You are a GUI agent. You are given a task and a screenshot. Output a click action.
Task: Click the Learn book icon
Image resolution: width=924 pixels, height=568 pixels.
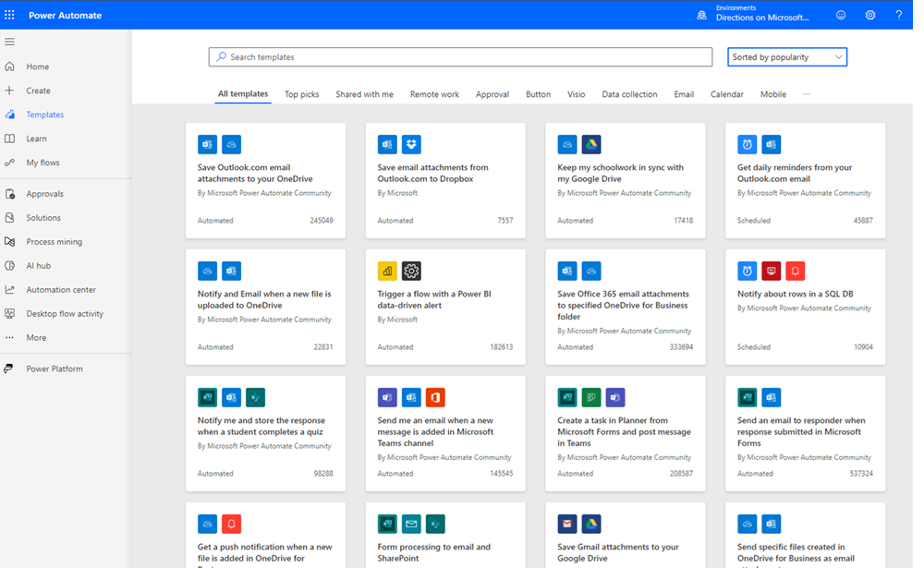[9, 139]
